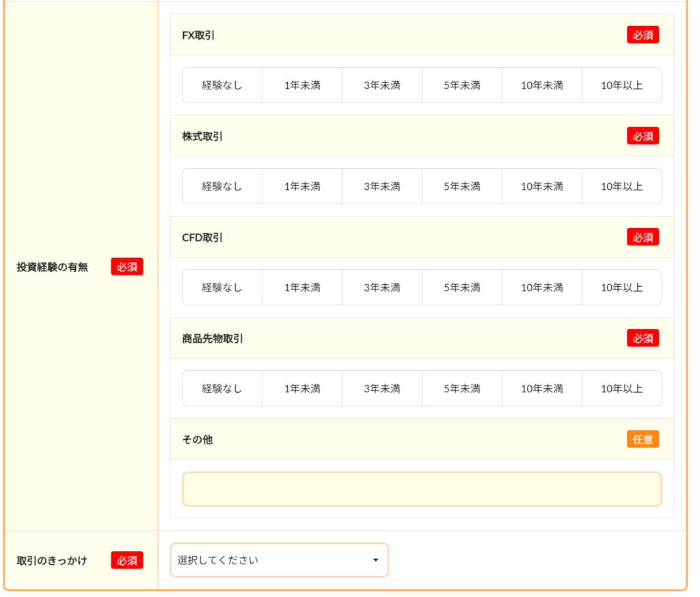The height and width of the screenshot is (597, 700).
Task: Select 経験なし for CFD取引
Action: point(222,288)
